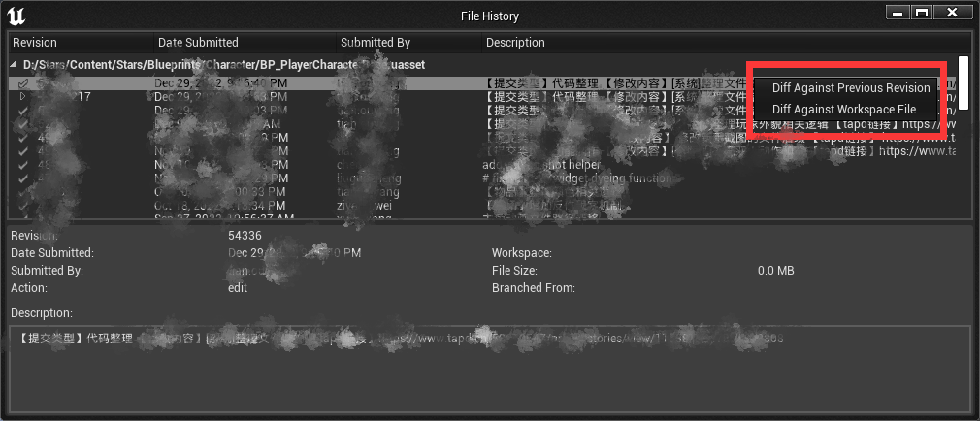This screenshot has width=980, height=421.
Task: Click the check icon on the selected top revision
Action: click(23, 84)
